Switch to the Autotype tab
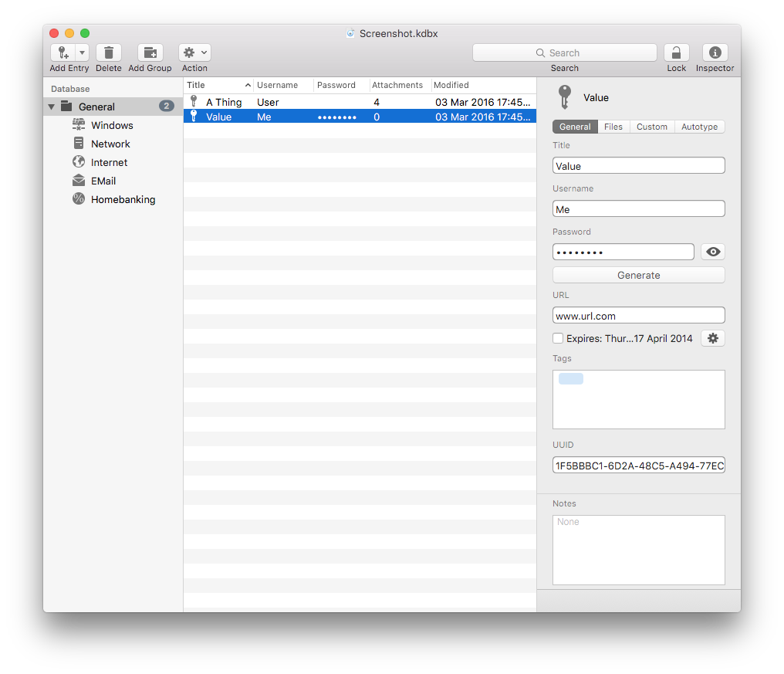This screenshot has height=674, width=784. click(x=699, y=127)
